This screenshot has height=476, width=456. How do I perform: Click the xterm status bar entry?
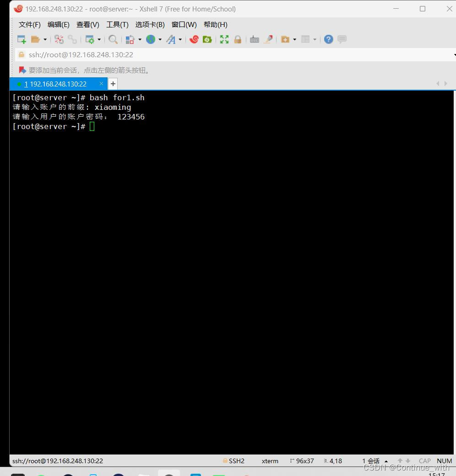pyautogui.click(x=270, y=461)
